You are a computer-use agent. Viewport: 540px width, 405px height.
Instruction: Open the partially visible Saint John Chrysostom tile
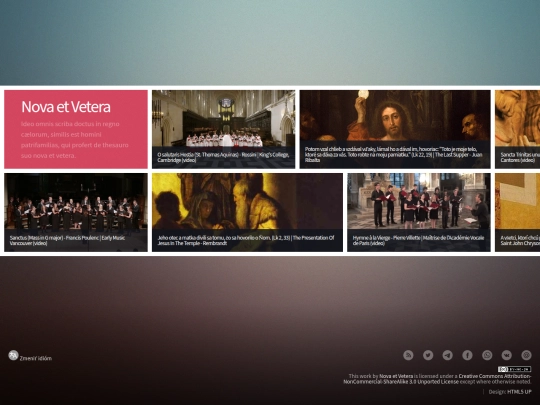click(517, 212)
